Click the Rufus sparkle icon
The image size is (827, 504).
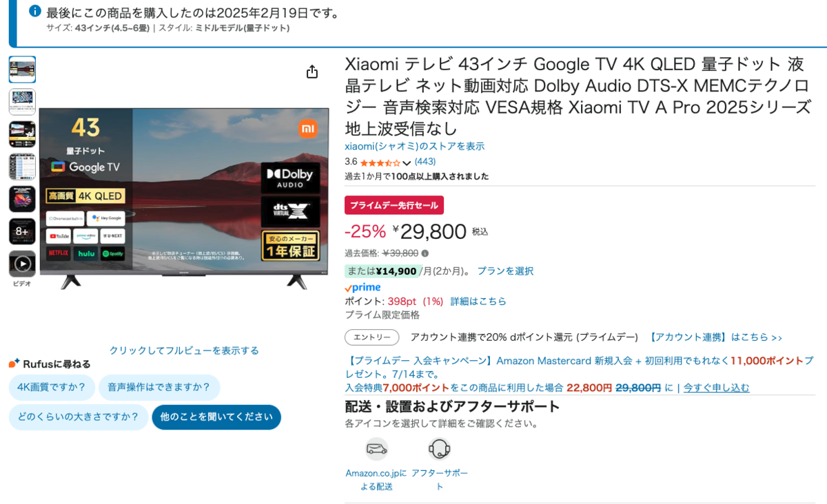pyautogui.click(x=14, y=364)
